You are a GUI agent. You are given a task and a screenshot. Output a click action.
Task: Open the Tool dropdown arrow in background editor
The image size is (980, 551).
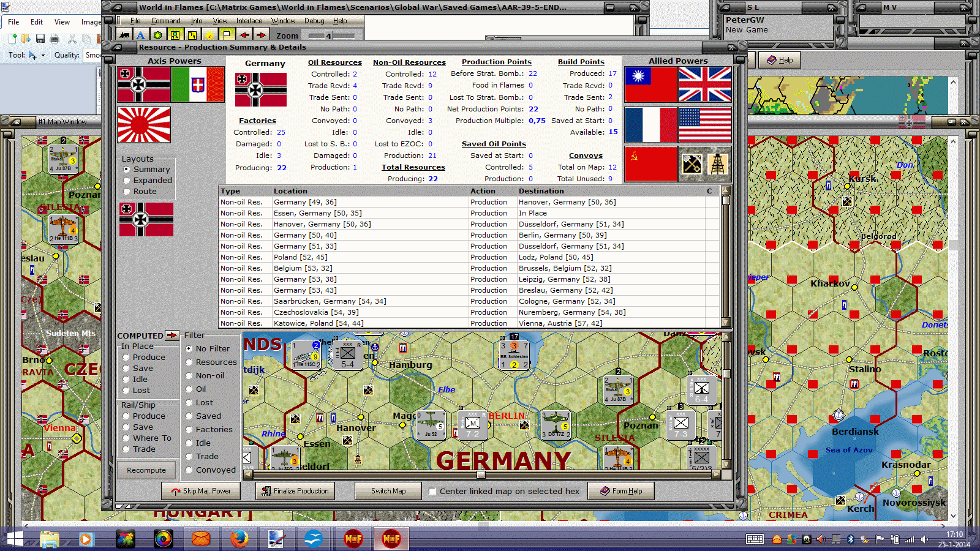click(43, 55)
